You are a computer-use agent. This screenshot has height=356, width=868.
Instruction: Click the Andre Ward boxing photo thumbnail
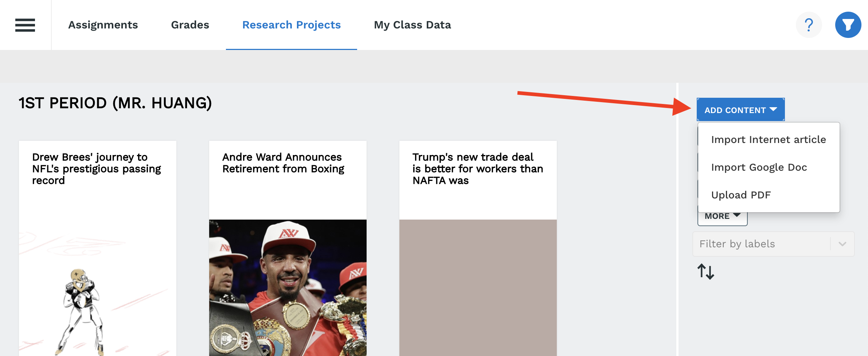point(288,287)
